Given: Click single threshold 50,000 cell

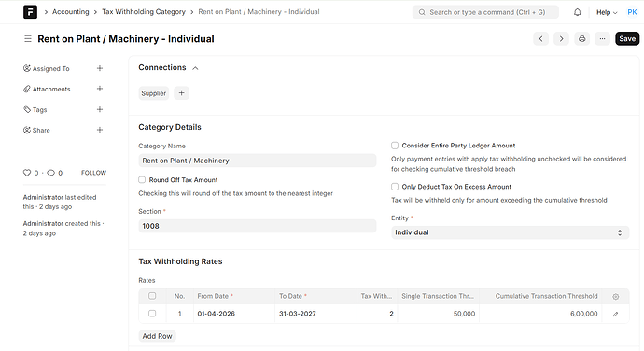Looking at the screenshot, I should [x=439, y=314].
